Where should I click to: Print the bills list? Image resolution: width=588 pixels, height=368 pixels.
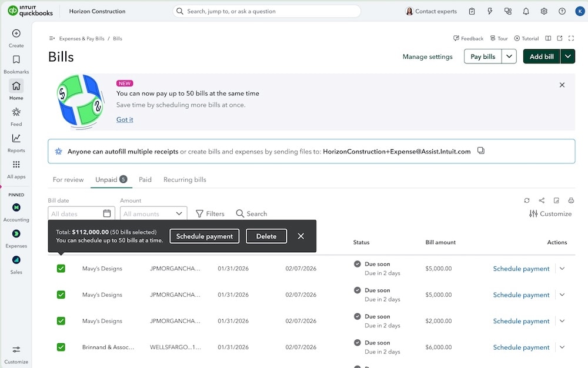571,200
